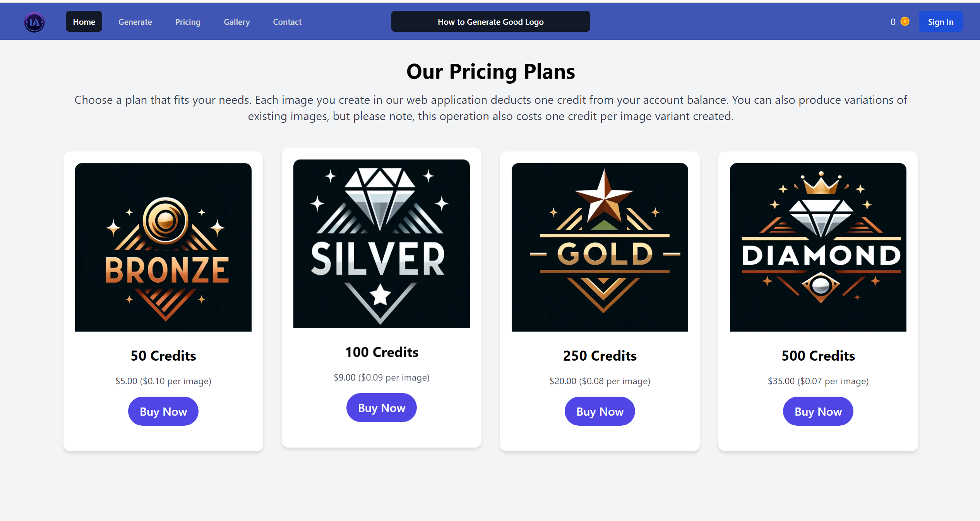
Task: Select the Diamond plan badge image
Action: pos(818,247)
